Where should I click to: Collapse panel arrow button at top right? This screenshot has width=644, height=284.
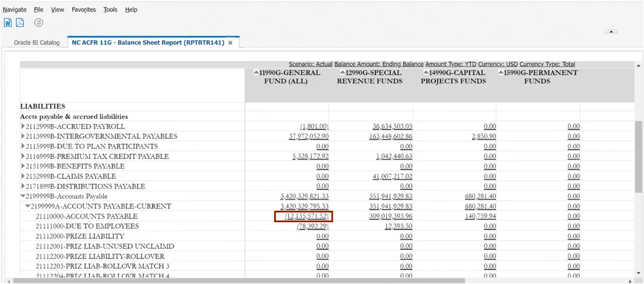611,31
